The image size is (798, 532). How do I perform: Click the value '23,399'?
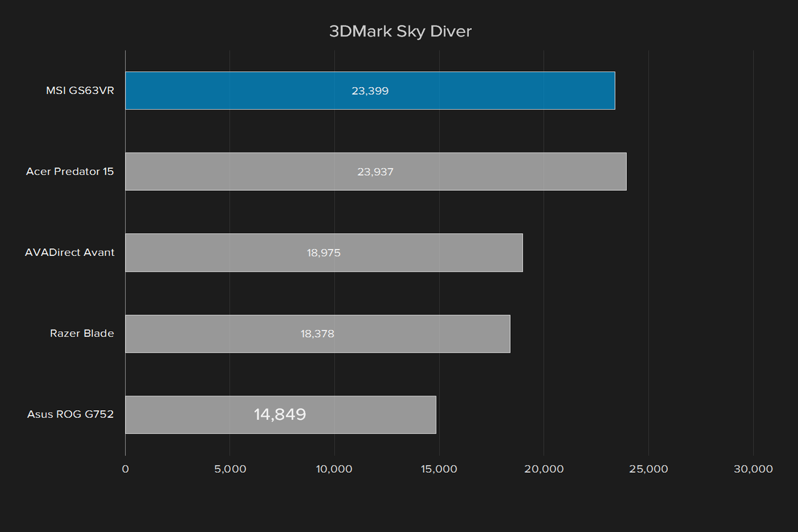click(370, 91)
